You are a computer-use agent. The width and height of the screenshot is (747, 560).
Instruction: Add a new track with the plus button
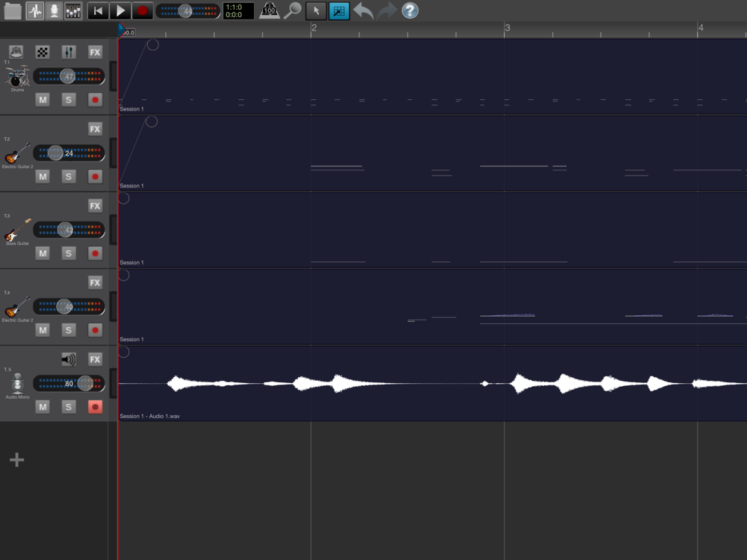point(16,459)
